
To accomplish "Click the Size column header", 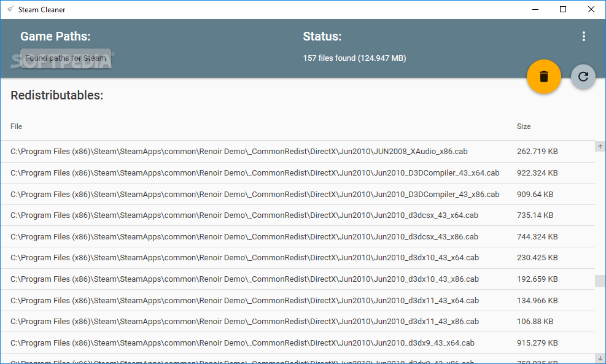I will pos(524,126).
